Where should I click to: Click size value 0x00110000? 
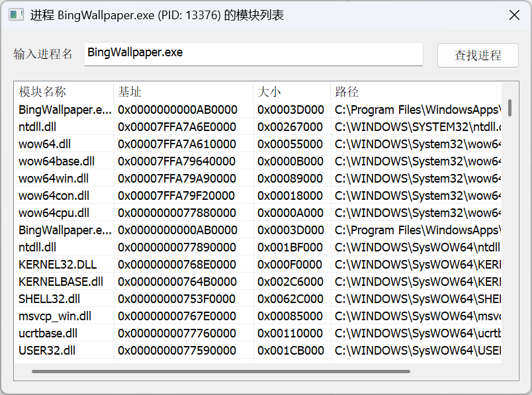(x=290, y=333)
